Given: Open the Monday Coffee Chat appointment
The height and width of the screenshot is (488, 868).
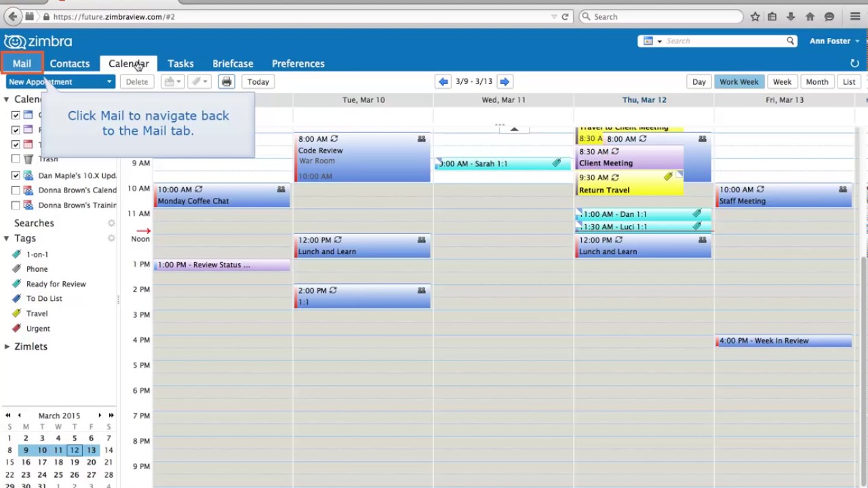Looking at the screenshot, I should coord(222,195).
